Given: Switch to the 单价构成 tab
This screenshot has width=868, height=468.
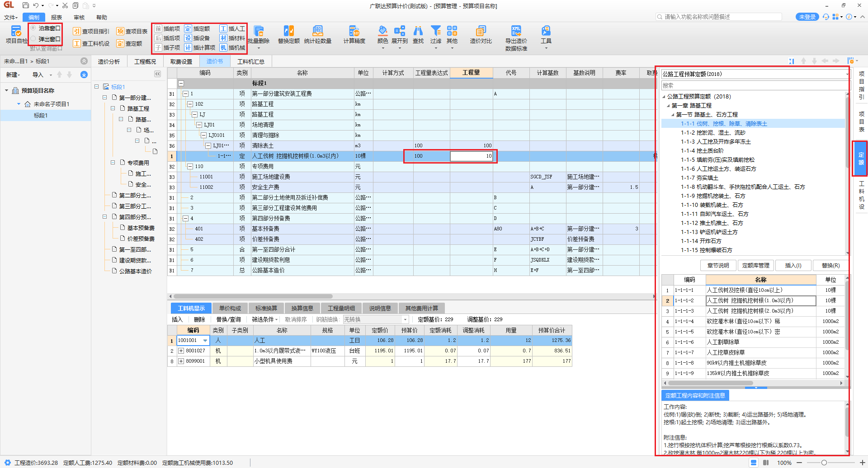Looking at the screenshot, I should point(230,309).
